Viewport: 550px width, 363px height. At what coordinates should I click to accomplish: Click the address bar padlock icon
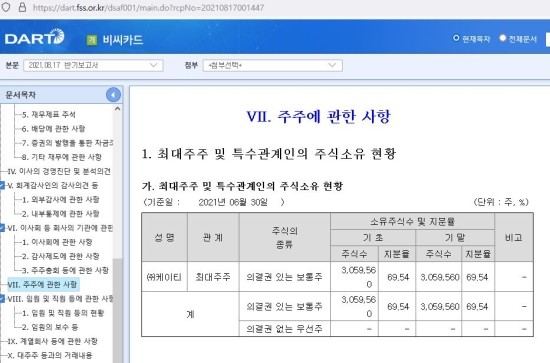click(22, 7)
